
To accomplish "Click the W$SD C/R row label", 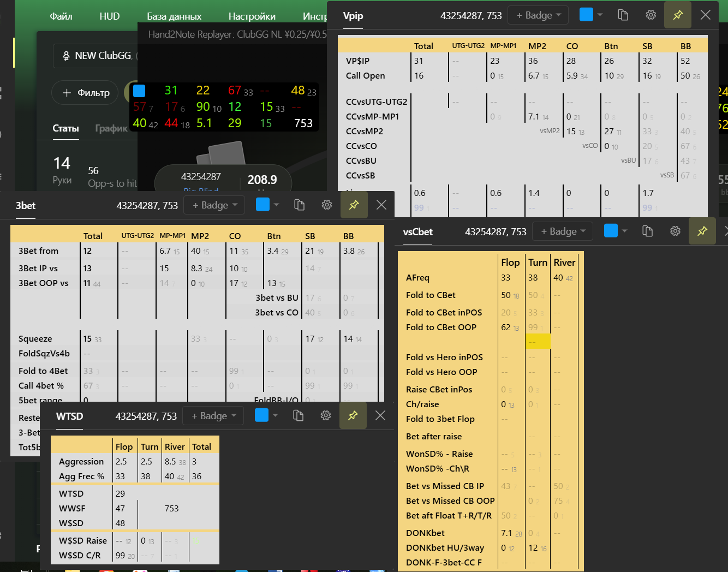I will coord(80,555).
